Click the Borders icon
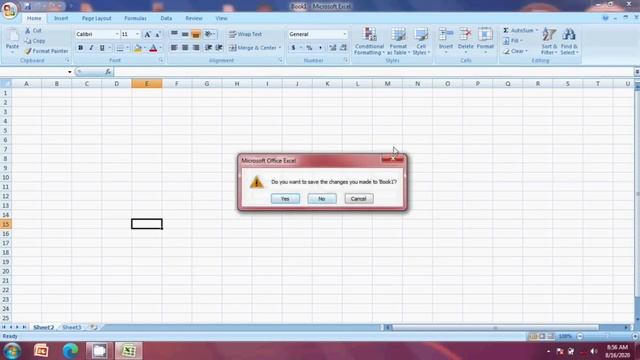640x360 pixels. click(x=120, y=48)
